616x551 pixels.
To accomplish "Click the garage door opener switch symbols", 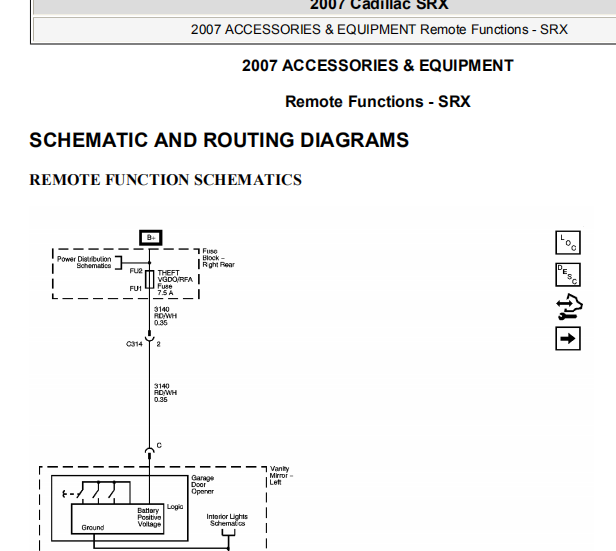I will tap(96, 492).
